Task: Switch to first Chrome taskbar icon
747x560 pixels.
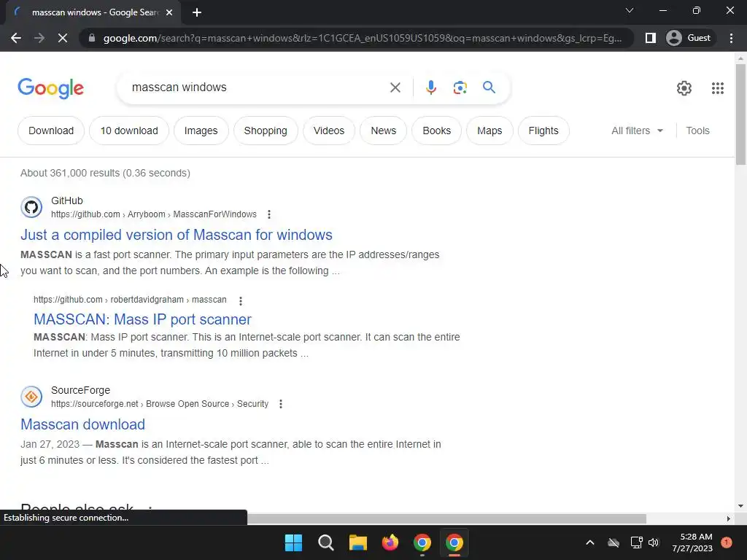Action: [x=422, y=542]
